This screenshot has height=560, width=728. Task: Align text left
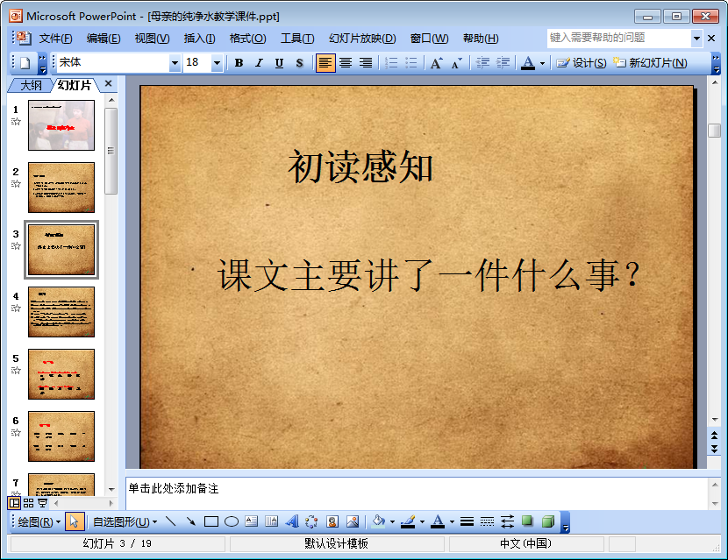[x=325, y=62]
